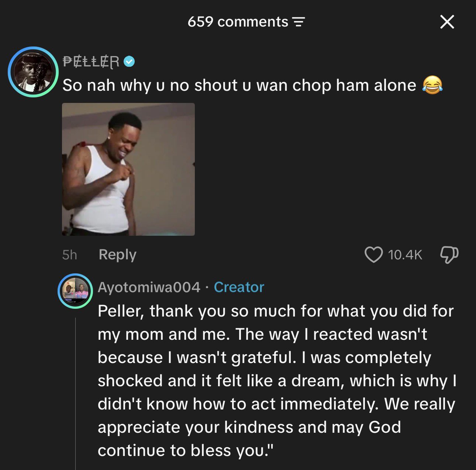
Task: Close the comments panel
Action: (447, 22)
